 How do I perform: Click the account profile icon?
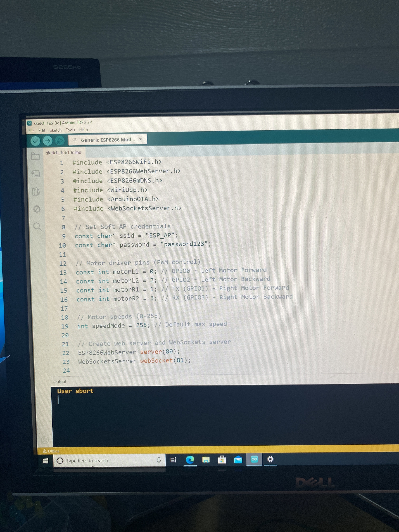[45, 440]
